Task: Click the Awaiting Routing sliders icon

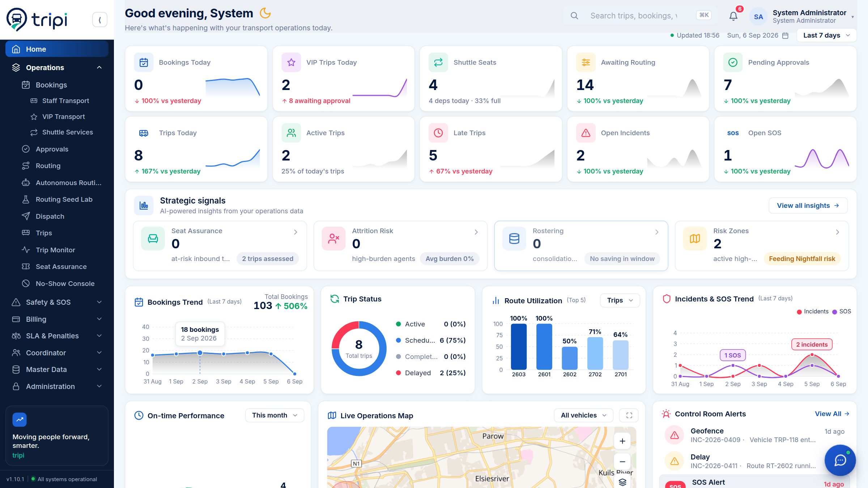Action: tap(586, 62)
